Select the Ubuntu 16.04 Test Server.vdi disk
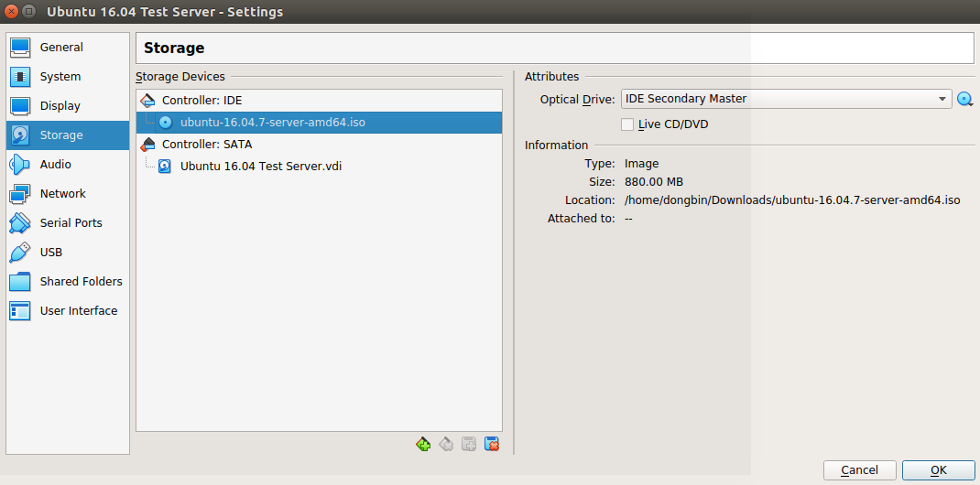 click(319, 166)
